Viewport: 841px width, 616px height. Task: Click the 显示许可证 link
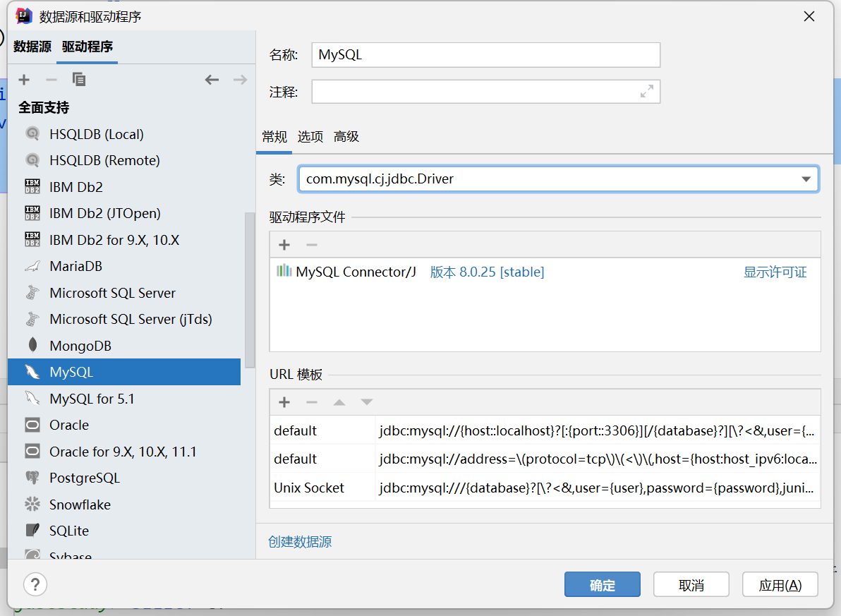pyautogui.click(x=775, y=272)
